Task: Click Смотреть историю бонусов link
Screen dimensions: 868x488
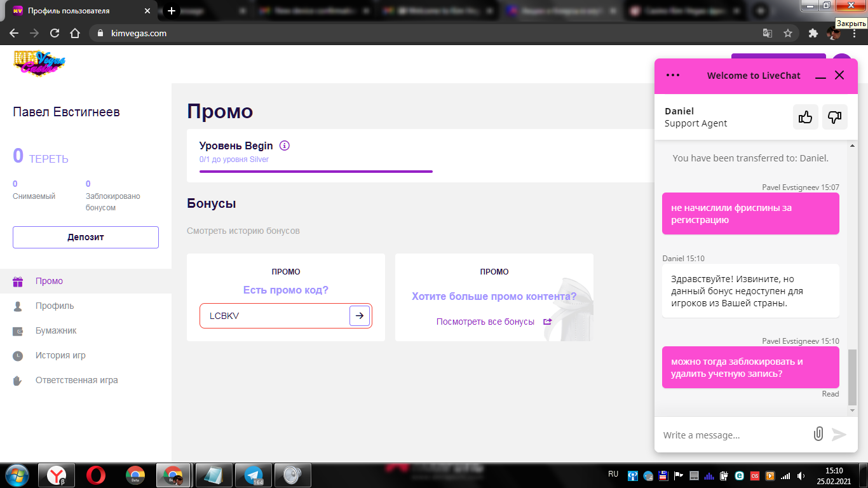Action: [243, 231]
